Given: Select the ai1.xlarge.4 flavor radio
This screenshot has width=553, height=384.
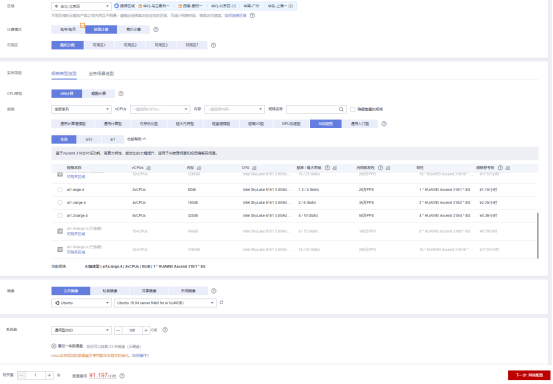Looking at the screenshot, I should pos(60,203).
